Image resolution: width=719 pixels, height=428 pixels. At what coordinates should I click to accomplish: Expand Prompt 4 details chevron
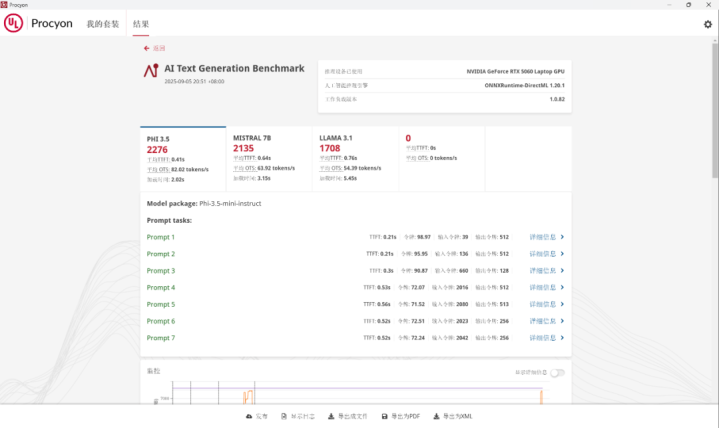tap(562, 287)
